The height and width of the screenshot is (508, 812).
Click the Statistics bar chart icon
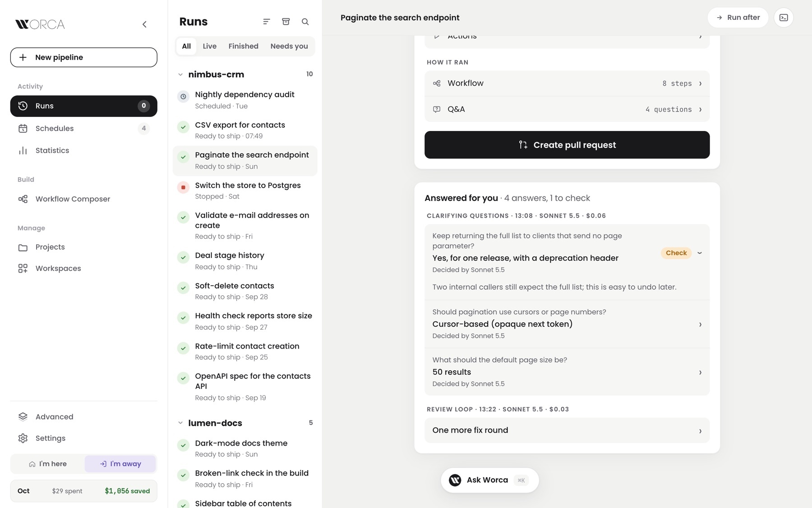[x=23, y=151]
